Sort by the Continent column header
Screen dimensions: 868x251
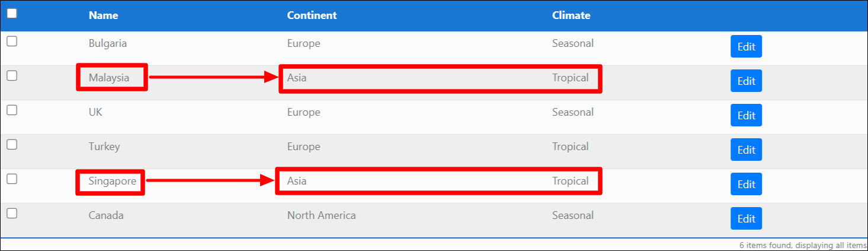[312, 15]
